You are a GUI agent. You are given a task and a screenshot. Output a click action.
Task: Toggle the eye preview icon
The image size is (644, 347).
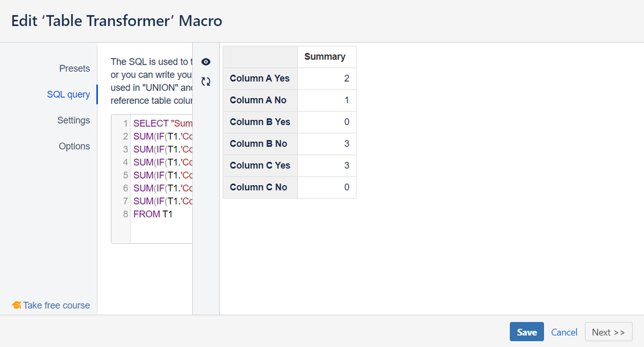coord(206,62)
